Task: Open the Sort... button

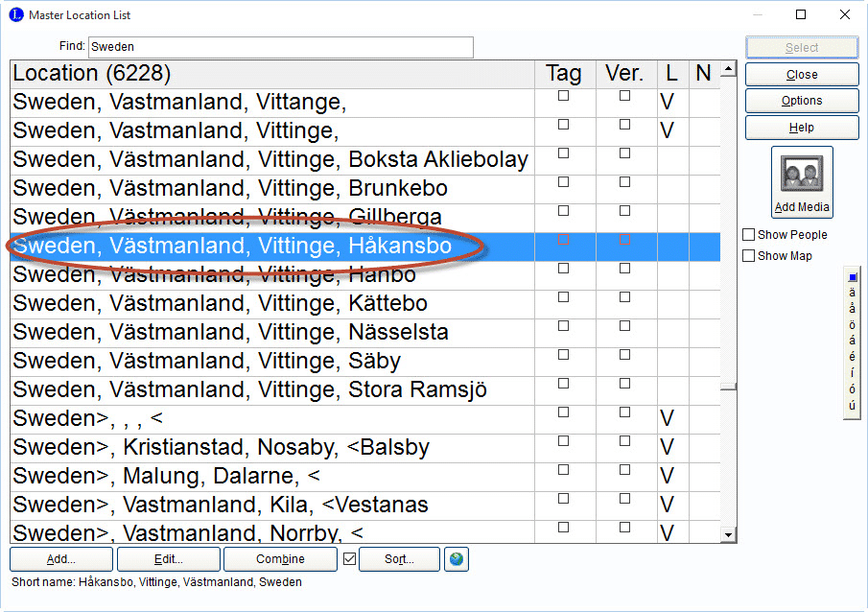Action: [399, 559]
